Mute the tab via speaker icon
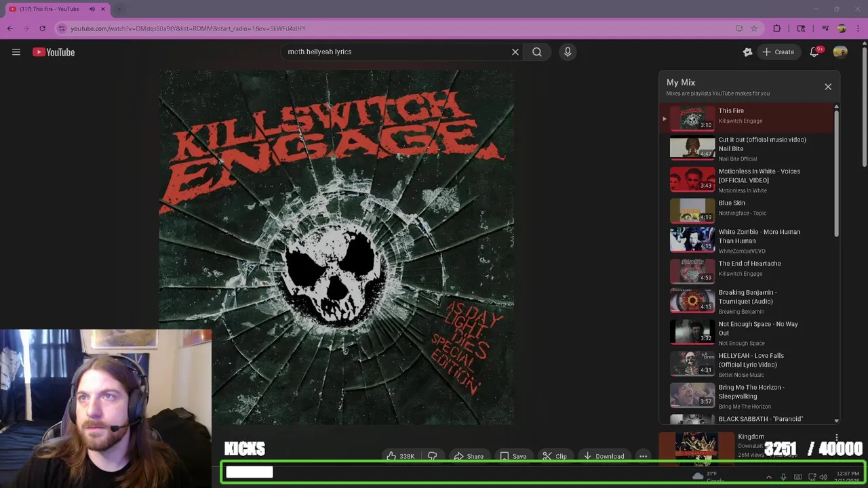The height and width of the screenshot is (488, 868). coord(92,9)
